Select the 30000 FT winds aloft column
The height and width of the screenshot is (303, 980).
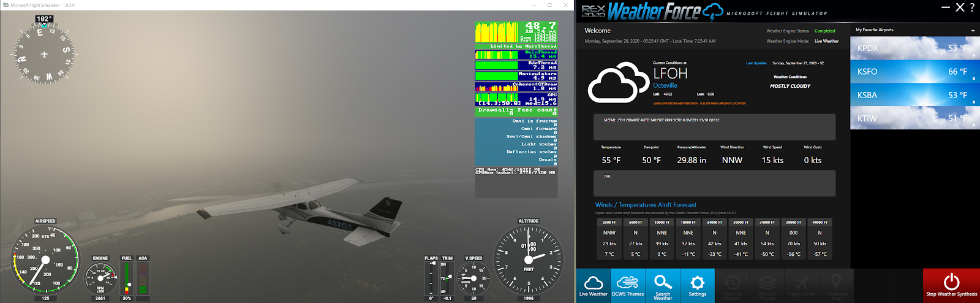click(x=741, y=238)
